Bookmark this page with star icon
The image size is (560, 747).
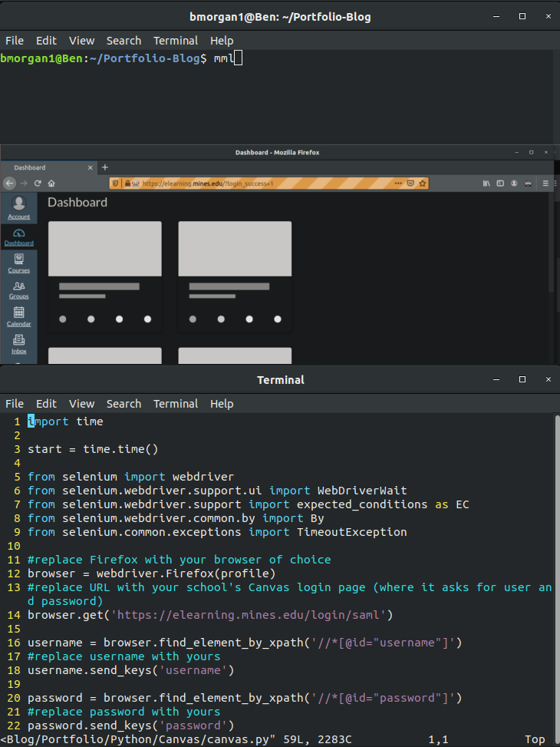[x=423, y=183]
